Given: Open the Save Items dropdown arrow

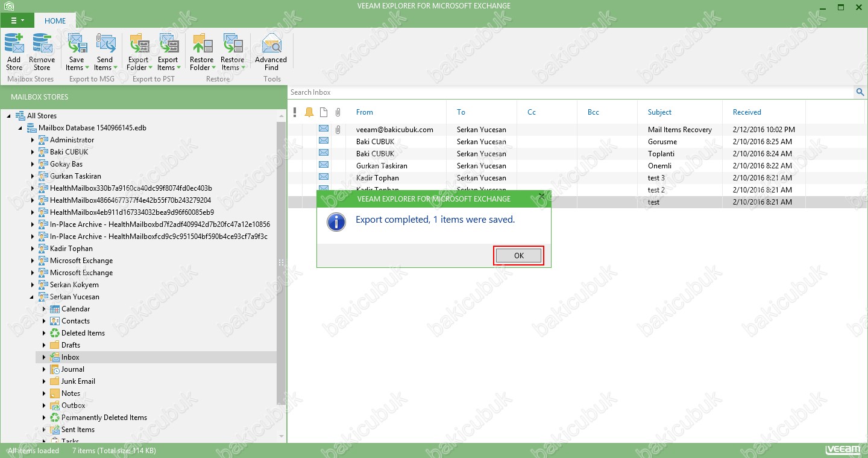Looking at the screenshot, I should point(87,68).
